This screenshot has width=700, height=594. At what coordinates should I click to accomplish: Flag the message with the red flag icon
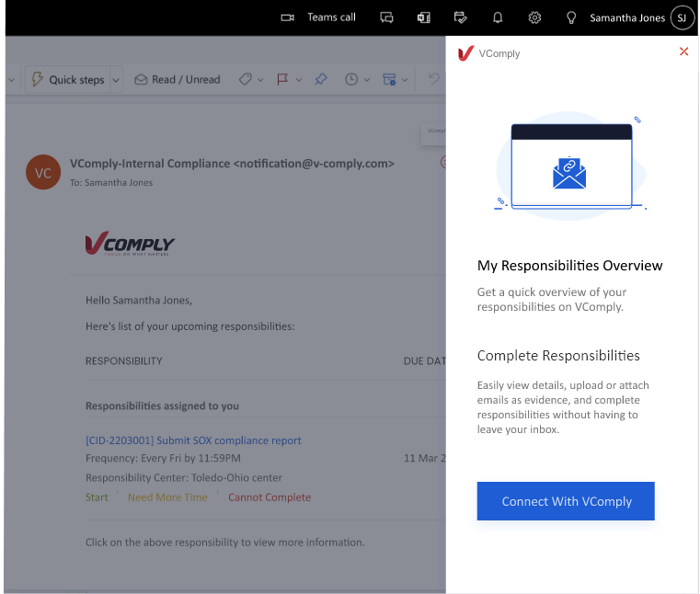[282, 79]
